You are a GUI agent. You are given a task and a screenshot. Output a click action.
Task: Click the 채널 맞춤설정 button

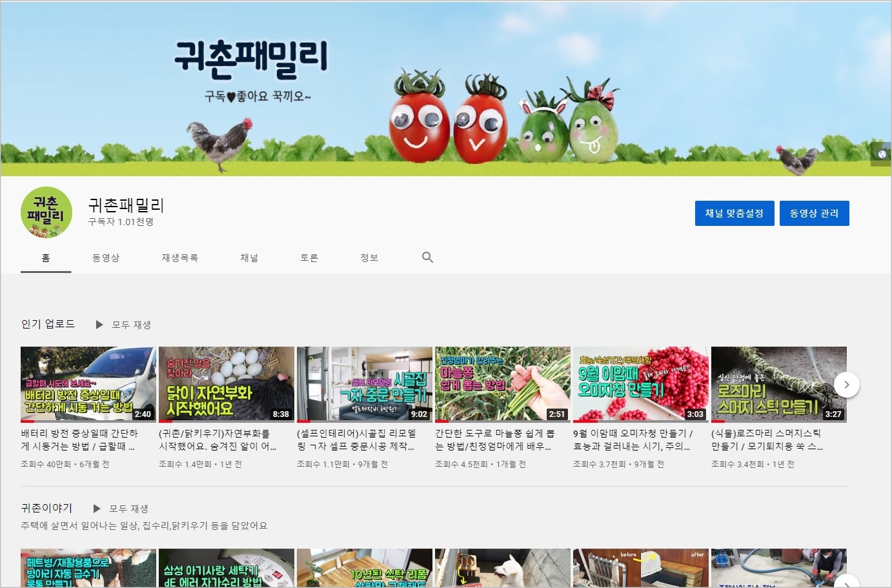point(735,213)
